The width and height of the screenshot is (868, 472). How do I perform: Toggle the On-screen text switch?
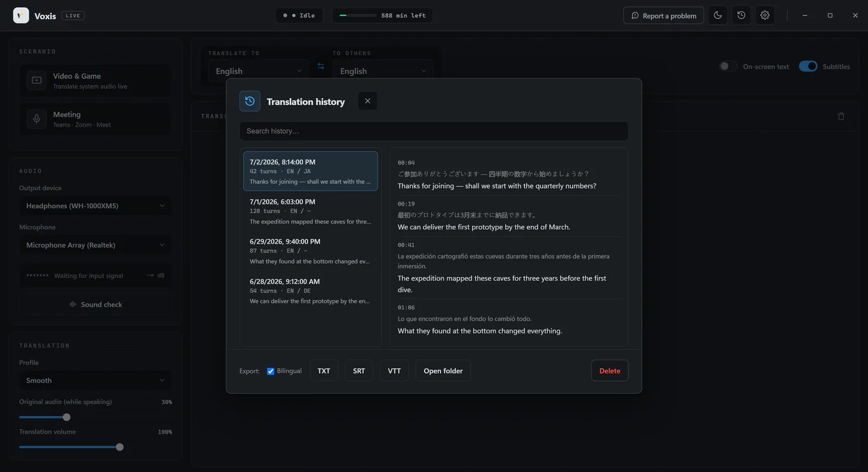click(728, 66)
